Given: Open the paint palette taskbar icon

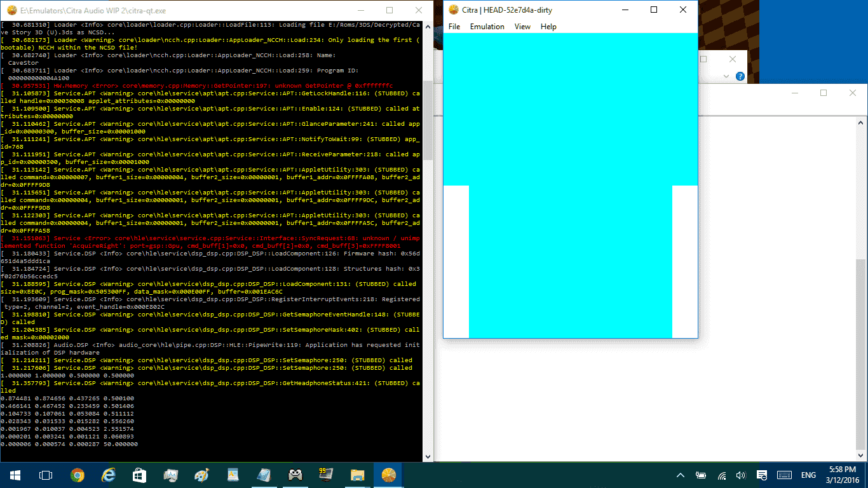Looking at the screenshot, I should coord(202,475).
